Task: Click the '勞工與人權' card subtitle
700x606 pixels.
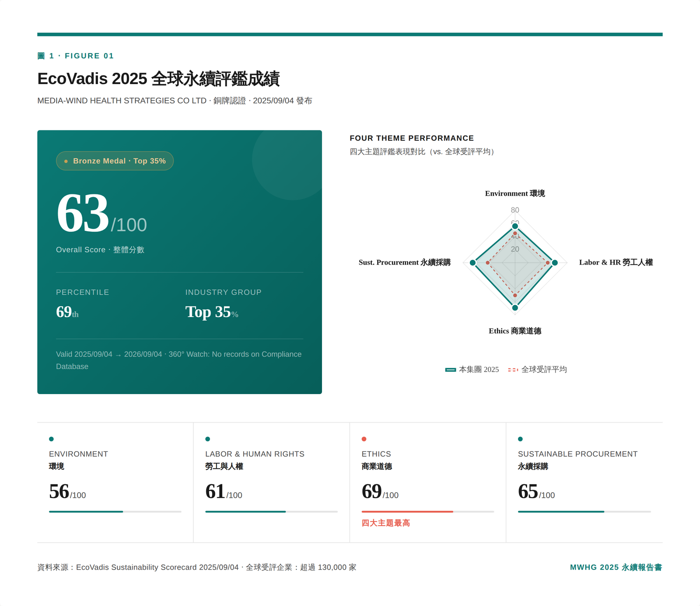Action: (x=224, y=466)
